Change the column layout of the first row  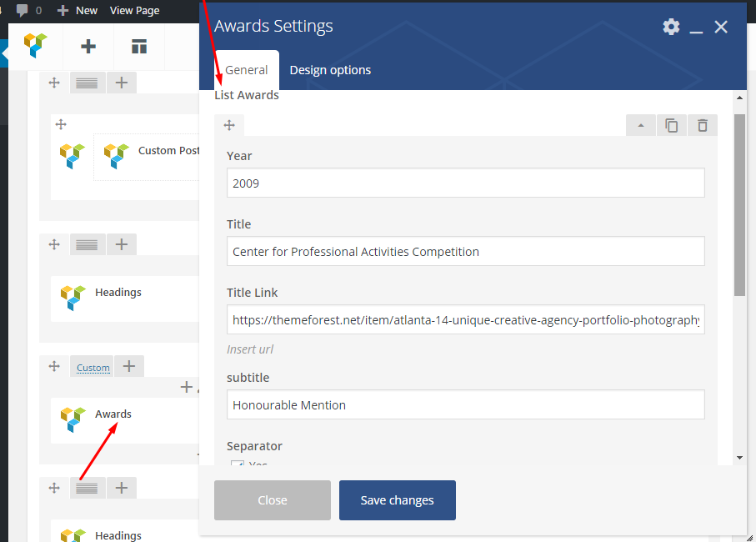(x=87, y=83)
